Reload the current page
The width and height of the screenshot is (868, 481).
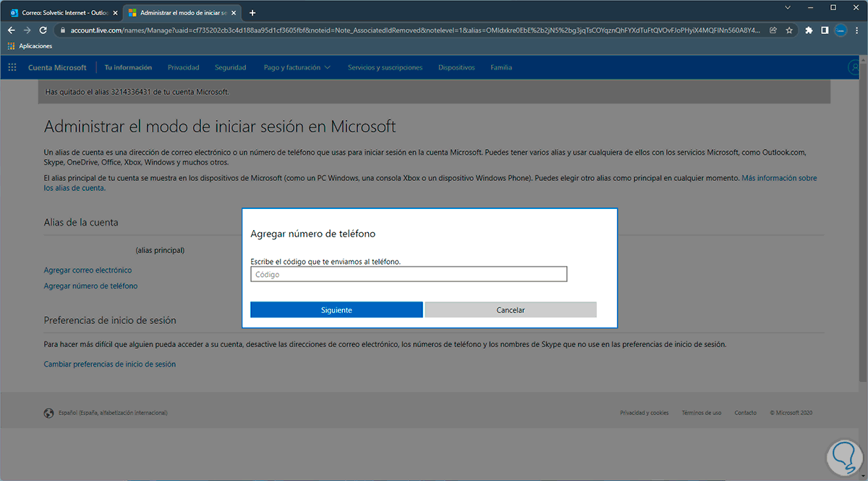click(43, 30)
